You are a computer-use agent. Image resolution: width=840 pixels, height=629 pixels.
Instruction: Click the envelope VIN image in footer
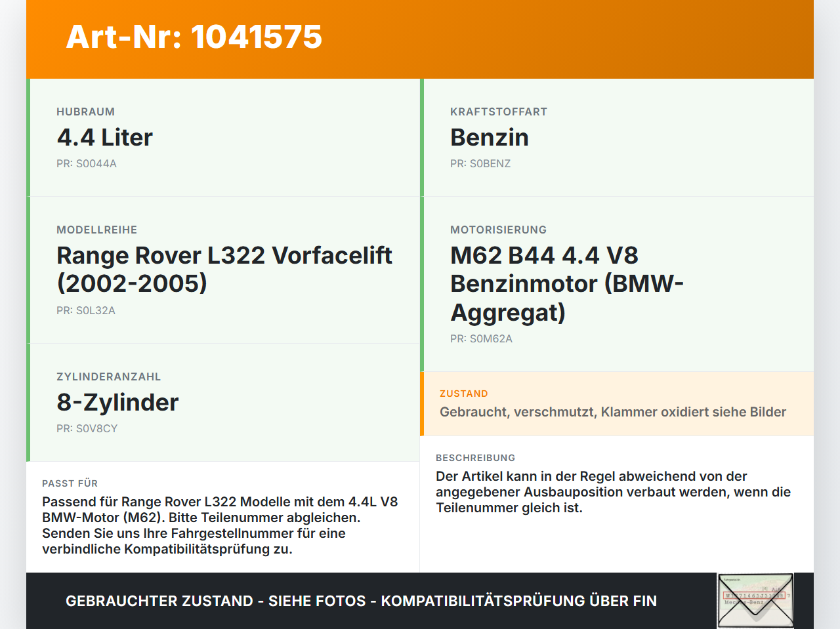(x=756, y=601)
